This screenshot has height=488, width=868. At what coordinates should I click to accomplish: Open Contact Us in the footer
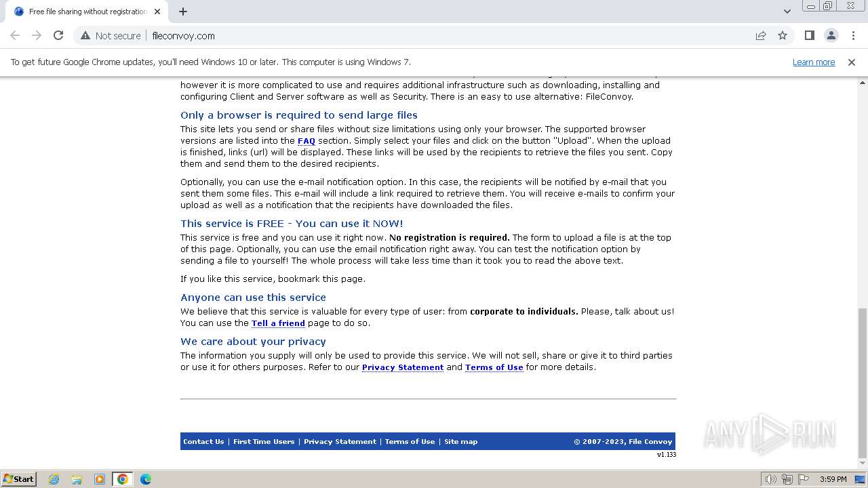[203, 442]
